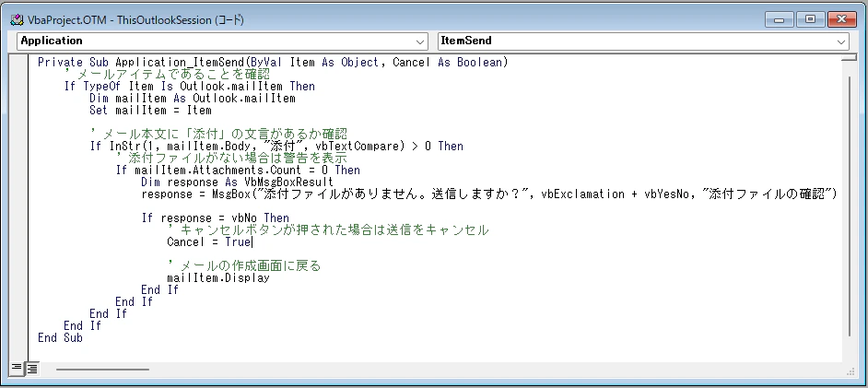Click the InStr mailItem.Body comparison line

(x=276, y=147)
